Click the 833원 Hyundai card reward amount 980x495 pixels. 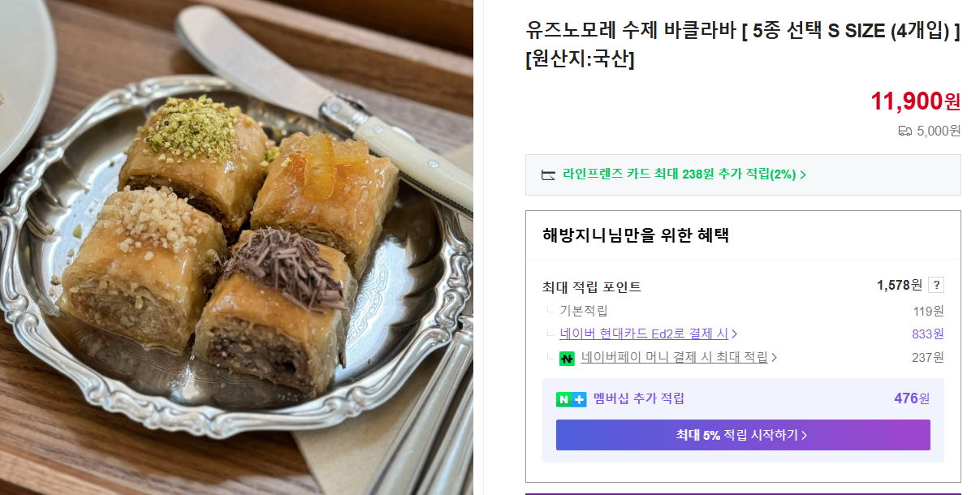coord(927,334)
